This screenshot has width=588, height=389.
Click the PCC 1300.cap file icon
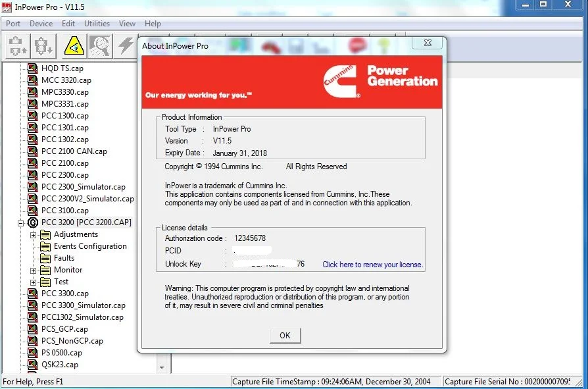point(33,116)
